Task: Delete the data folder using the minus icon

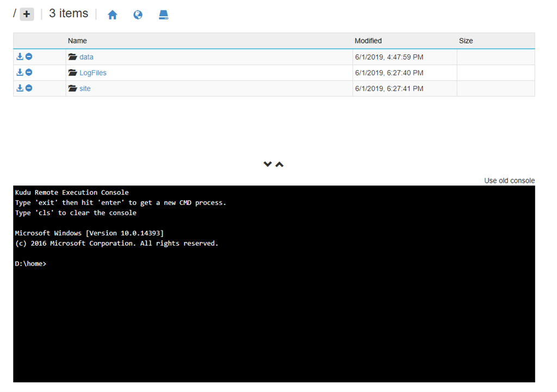Action: [x=28, y=57]
